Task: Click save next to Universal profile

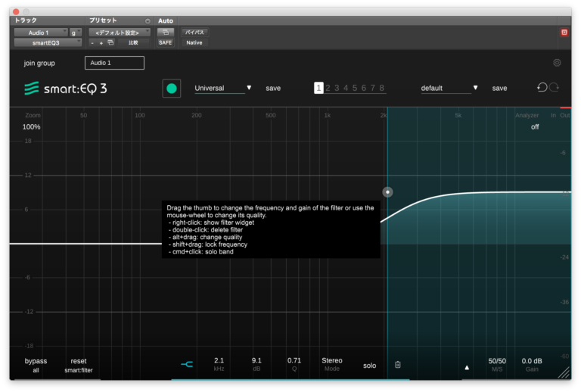Action: tap(273, 89)
